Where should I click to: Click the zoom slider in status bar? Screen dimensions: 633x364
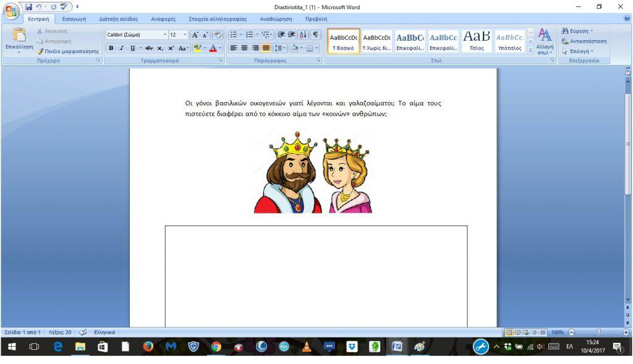pyautogui.click(x=598, y=332)
